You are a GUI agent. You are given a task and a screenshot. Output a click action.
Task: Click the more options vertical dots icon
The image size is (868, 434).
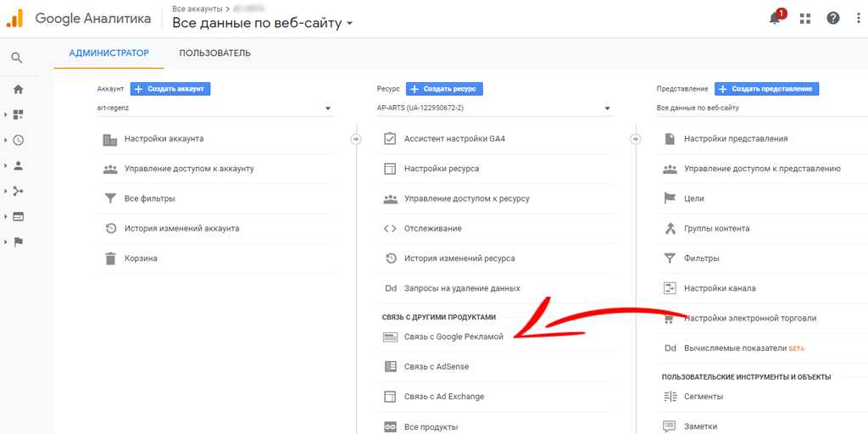point(858,19)
